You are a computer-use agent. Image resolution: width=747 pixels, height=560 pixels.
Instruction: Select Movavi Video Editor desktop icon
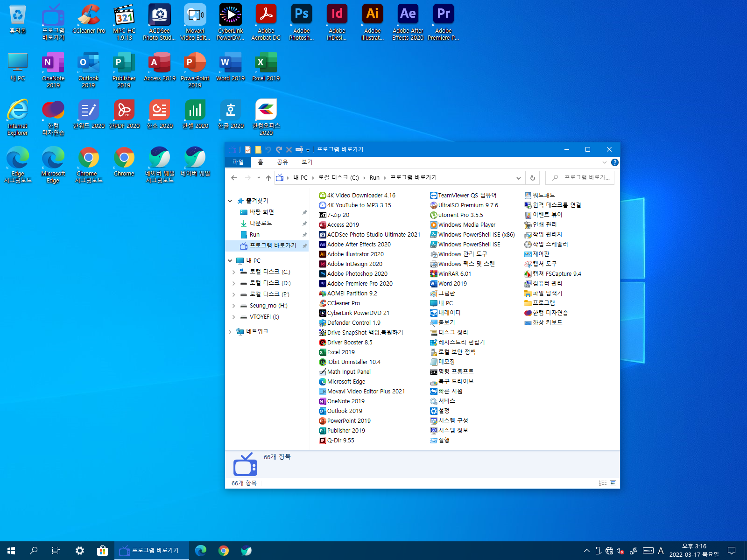pos(195,22)
